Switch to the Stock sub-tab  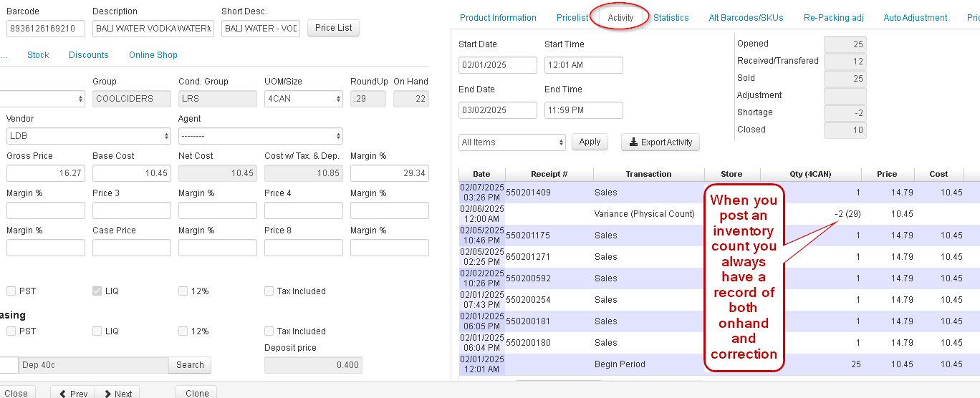pyautogui.click(x=38, y=55)
